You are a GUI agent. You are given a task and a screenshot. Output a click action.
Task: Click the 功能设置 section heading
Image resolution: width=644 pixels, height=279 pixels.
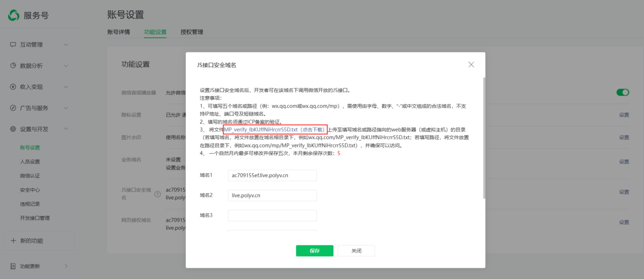(135, 64)
